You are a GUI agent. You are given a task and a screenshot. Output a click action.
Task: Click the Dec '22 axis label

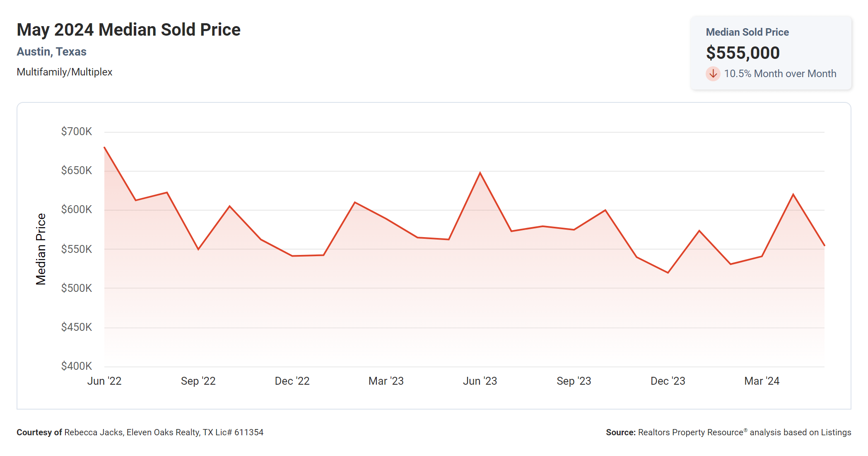pyautogui.click(x=292, y=381)
